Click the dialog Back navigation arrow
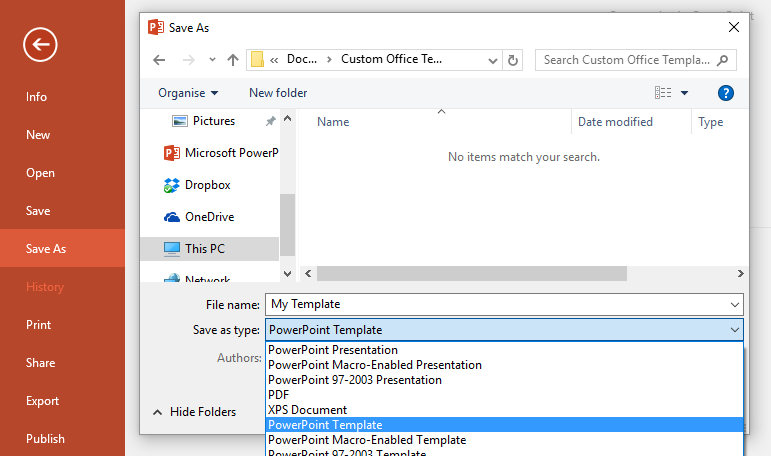 159,60
